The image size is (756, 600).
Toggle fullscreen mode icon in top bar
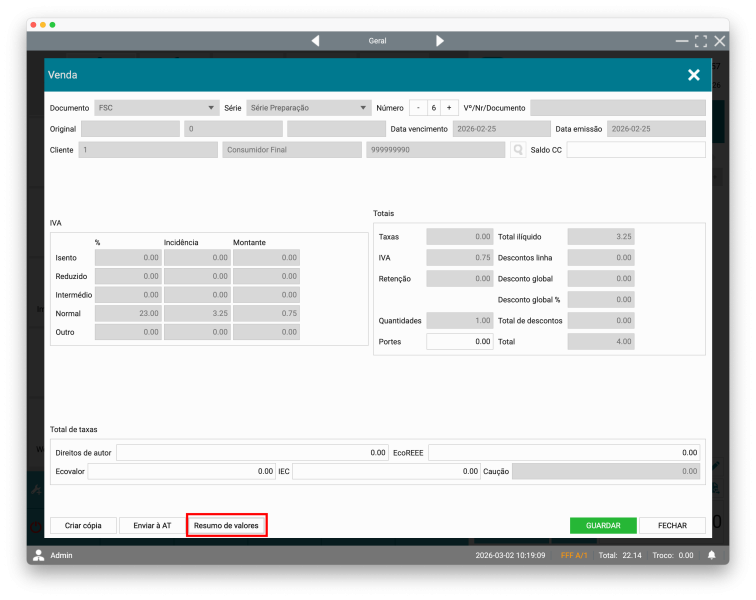point(701,41)
